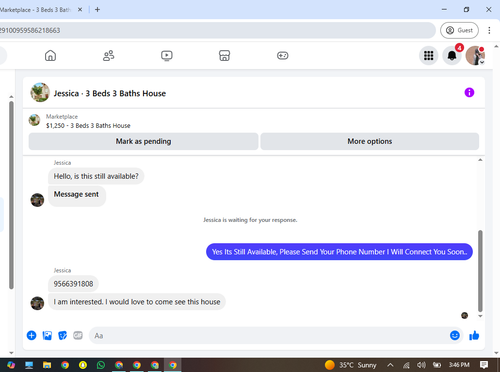The height and width of the screenshot is (372, 500).
Task: Click the left sidebar scrollbar thumb
Action: coord(11,195)
